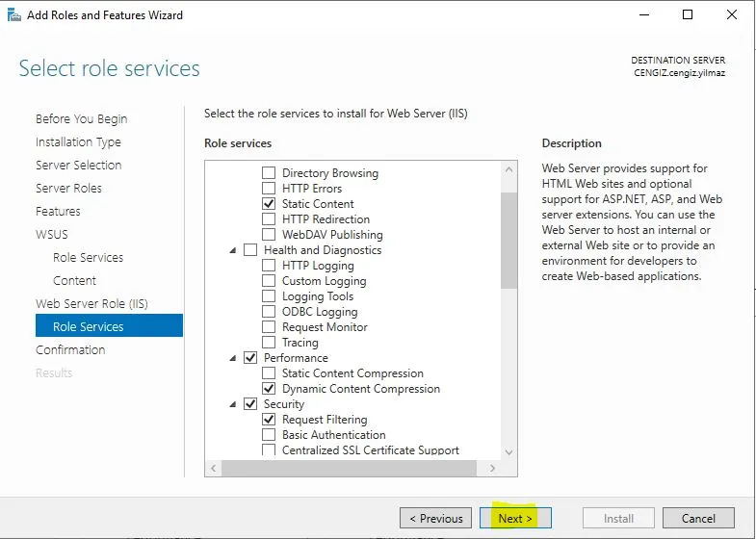Select WSUS in the wizard sidebar
This screenshot has height=539, width=756.
coord(52,234)
